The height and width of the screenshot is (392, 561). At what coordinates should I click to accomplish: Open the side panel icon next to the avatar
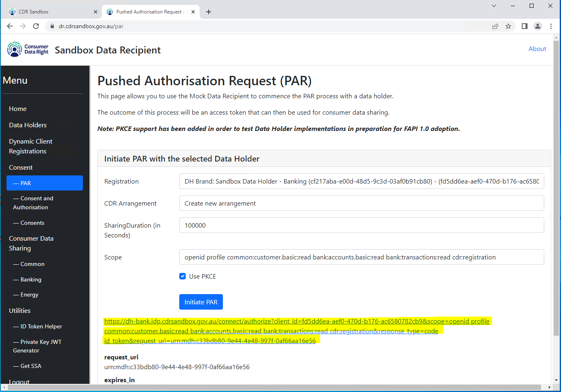click(524, 26)
